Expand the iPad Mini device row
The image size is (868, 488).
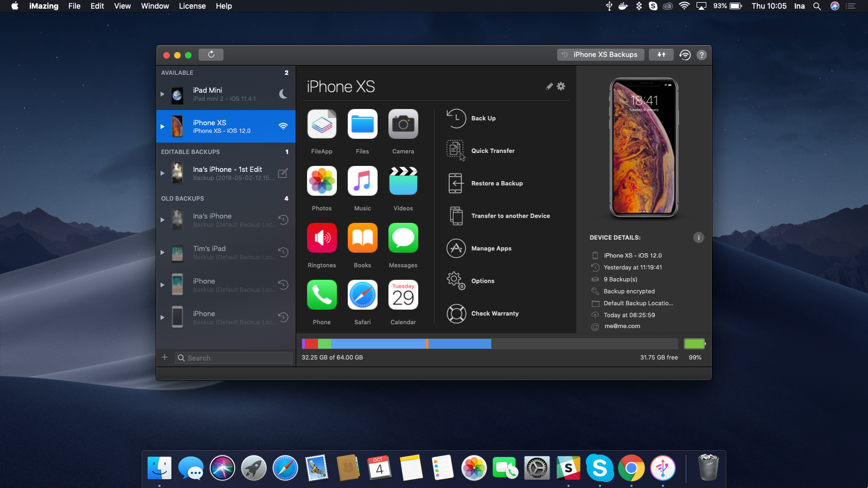click(x=162, y=94)
